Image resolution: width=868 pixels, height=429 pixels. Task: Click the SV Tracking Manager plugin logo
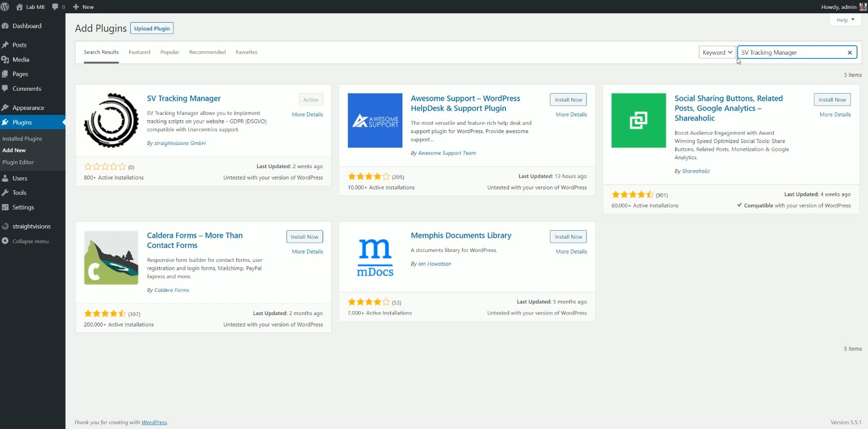(x=111, y=120)
